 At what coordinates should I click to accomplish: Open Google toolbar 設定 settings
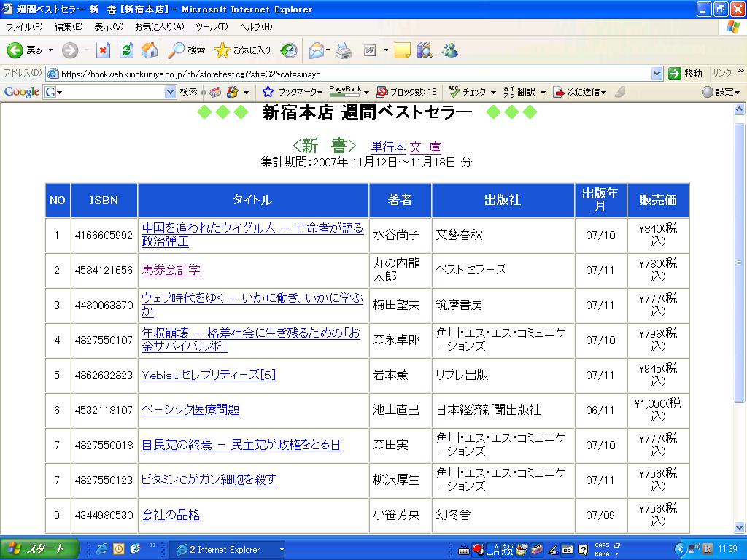[721, 91]
